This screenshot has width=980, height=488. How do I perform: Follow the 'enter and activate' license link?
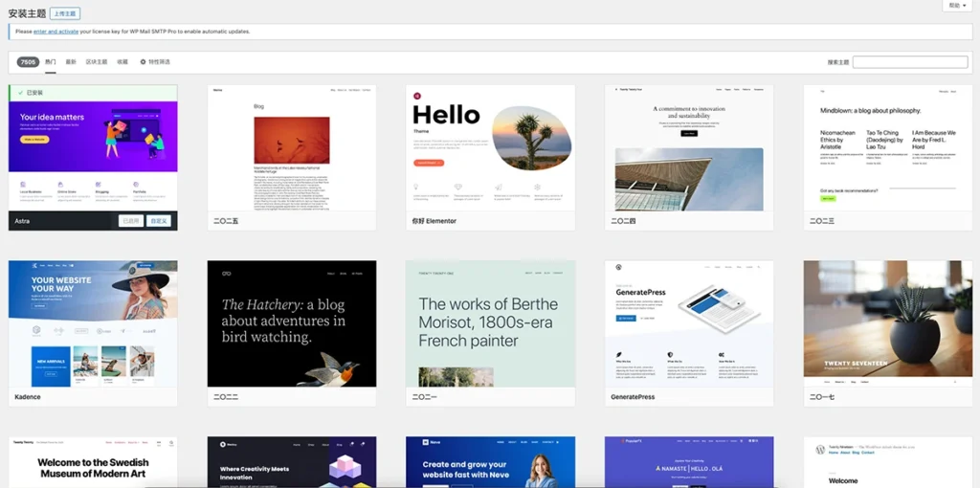pyautogui.click(x=56, y=32)
